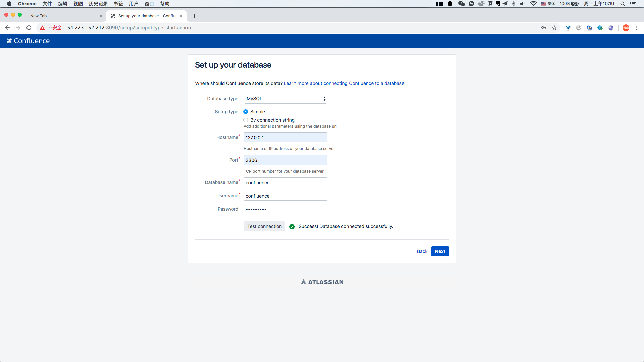
Task: Select By connection string radio button
Action: click(x=246, y=120)
